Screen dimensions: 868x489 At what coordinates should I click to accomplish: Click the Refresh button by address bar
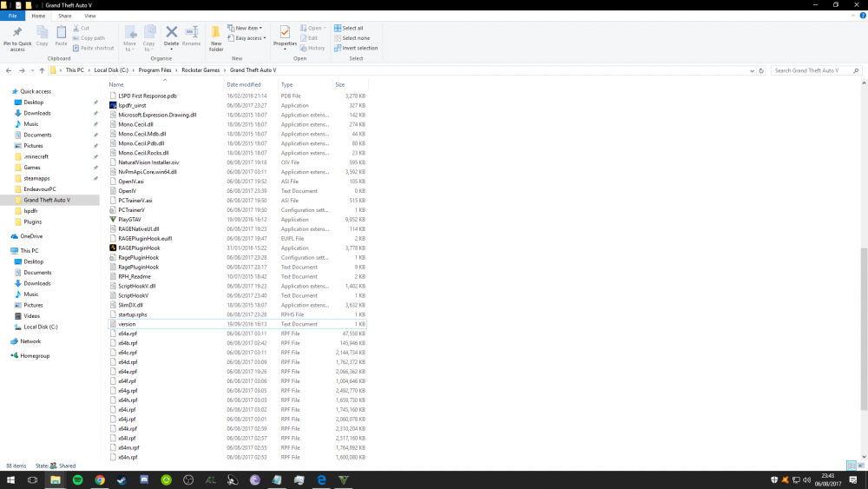click(761, 71)
